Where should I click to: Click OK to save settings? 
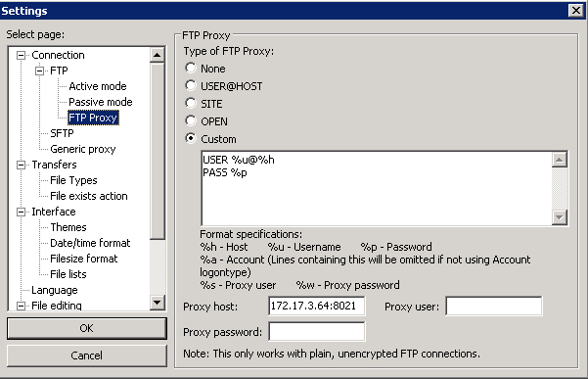point(87,328)
